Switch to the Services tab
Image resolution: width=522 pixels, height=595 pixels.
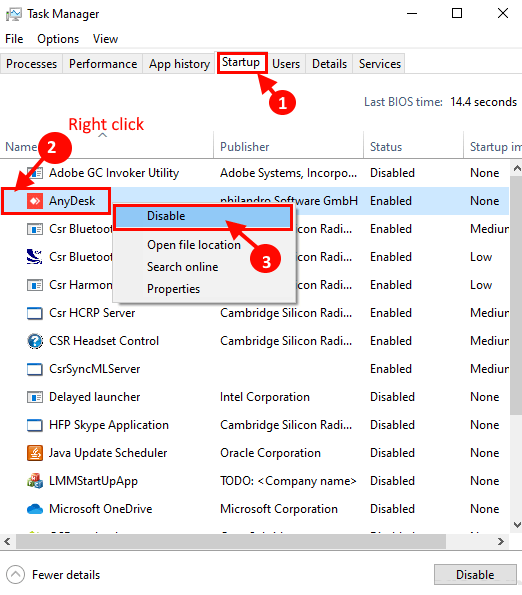[380, 64]
